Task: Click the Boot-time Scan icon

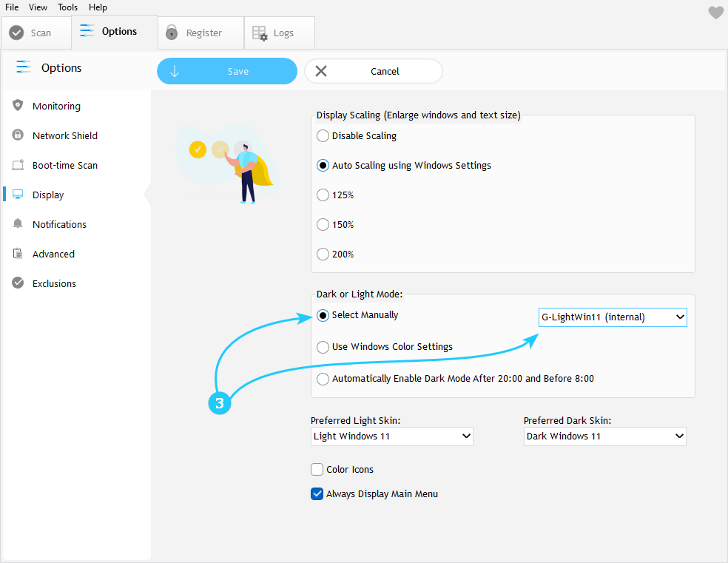Action: coord(18,165)
